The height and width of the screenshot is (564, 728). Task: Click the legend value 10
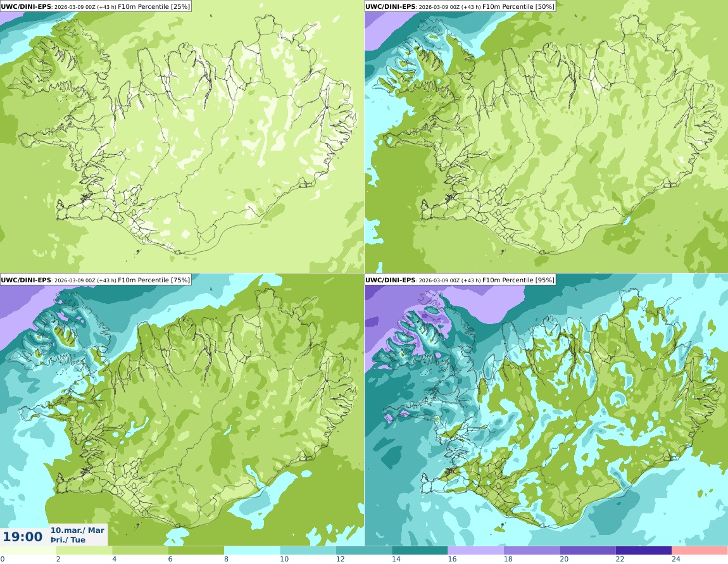[284, 559]
